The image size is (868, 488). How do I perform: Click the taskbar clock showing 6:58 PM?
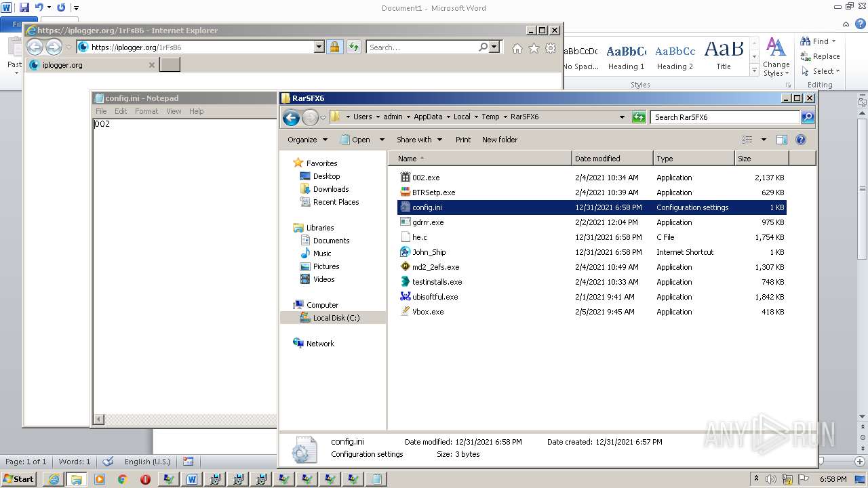coord(833,479)
